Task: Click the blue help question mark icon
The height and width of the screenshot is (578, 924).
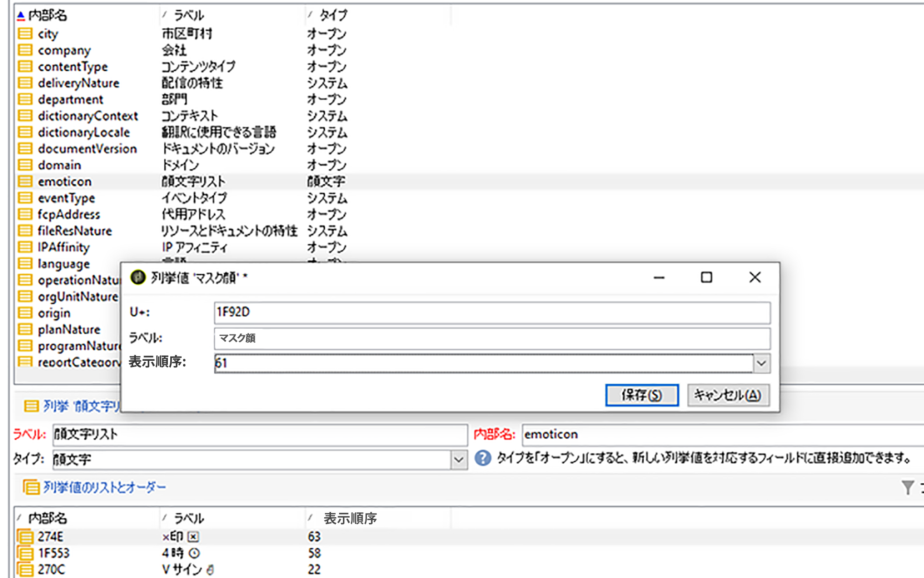Action: point(483,458)
